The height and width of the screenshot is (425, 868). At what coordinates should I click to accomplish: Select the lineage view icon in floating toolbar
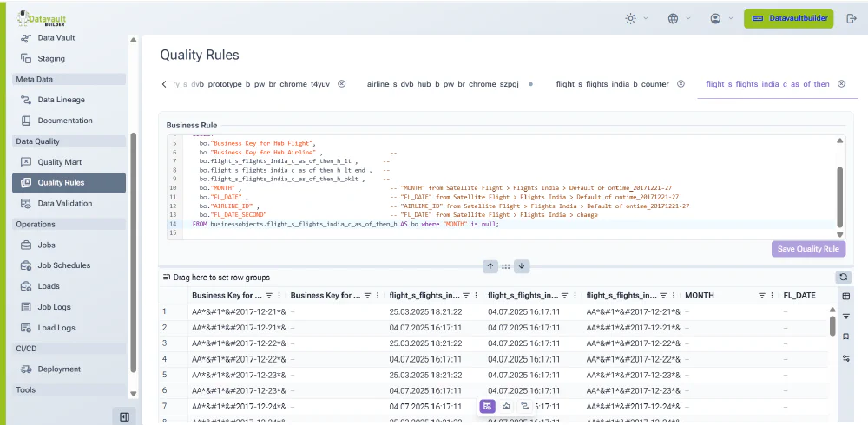pos(525,406)
